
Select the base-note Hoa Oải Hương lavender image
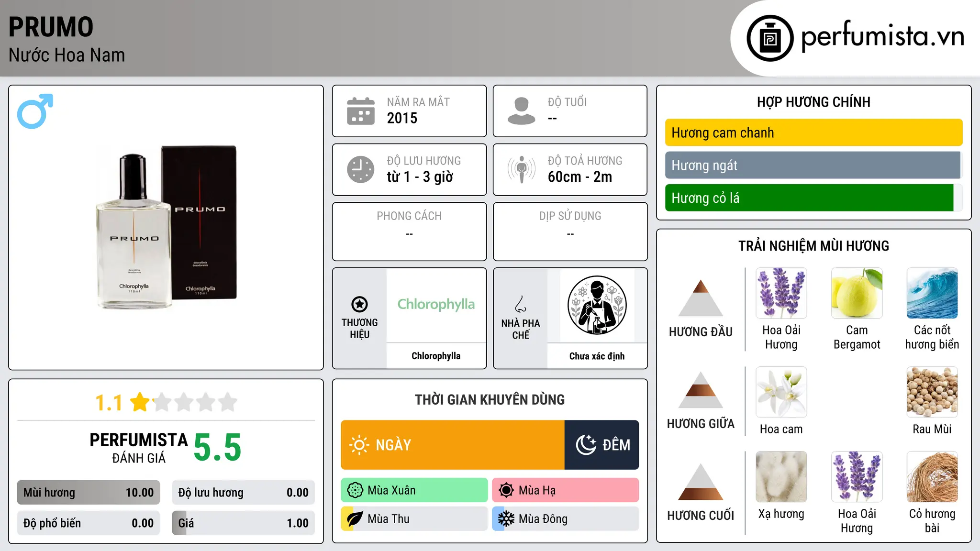(x=857, y=477)
